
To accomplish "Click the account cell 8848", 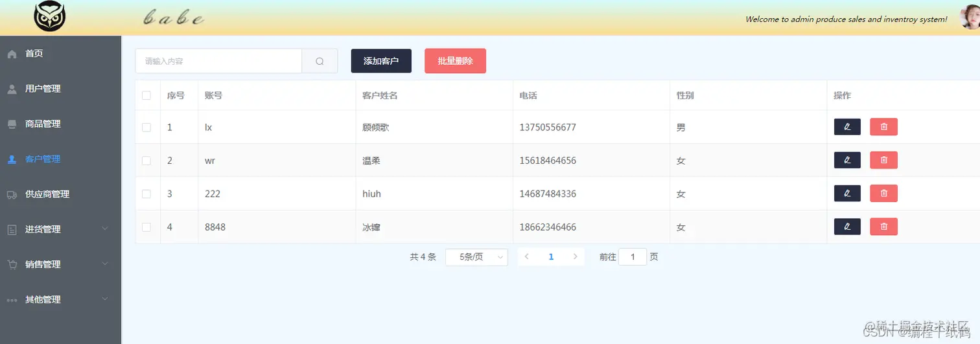I will [x=215, y=227].
